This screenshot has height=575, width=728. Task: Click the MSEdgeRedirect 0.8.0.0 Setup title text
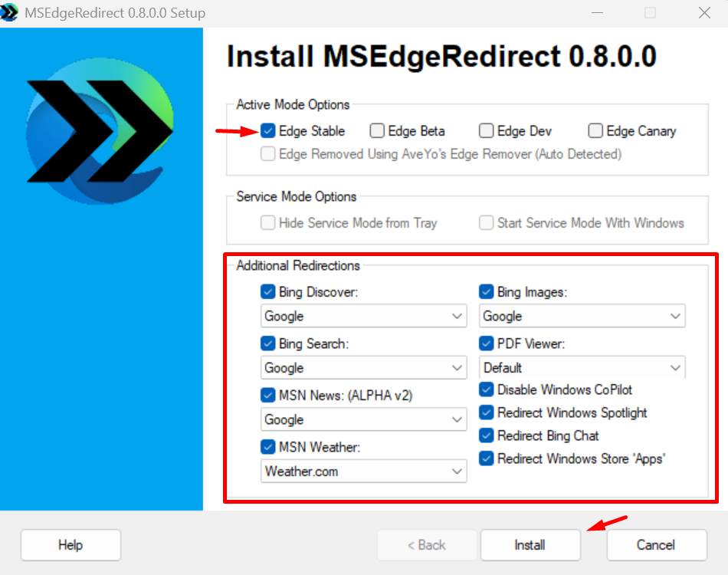coord(115,12)
